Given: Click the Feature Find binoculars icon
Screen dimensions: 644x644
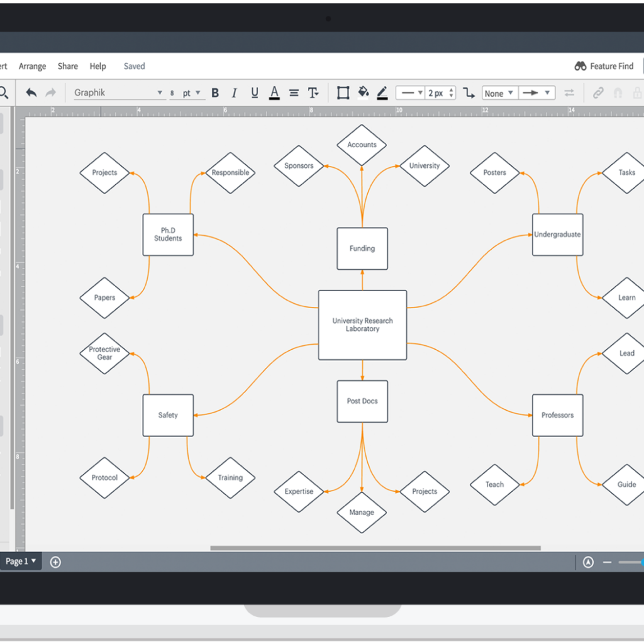Looking at the screenshot, I should tap(580, 66).
